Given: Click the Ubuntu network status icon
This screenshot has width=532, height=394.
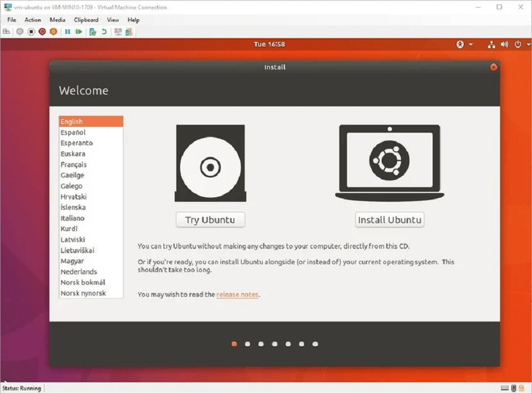Looking at the screenshot, I should pyautogui.click(x=492, y=44).
